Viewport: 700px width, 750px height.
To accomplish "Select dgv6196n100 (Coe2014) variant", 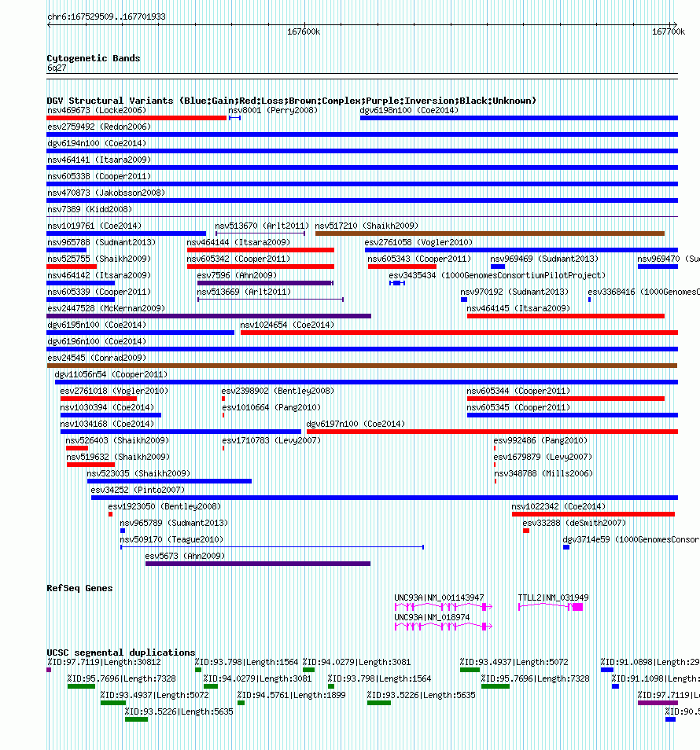I will (363, 349).
